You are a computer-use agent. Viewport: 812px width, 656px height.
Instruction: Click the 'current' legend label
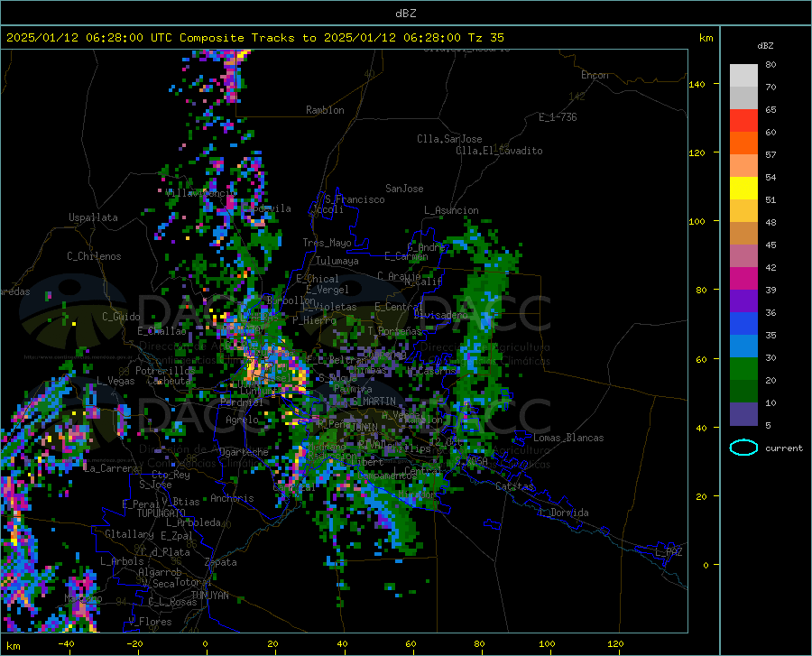(x=784, y=448)
